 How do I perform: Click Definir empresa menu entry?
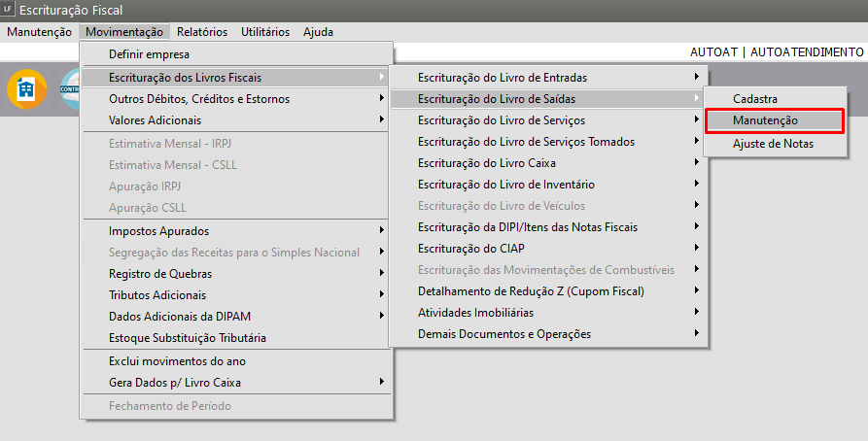150,54
